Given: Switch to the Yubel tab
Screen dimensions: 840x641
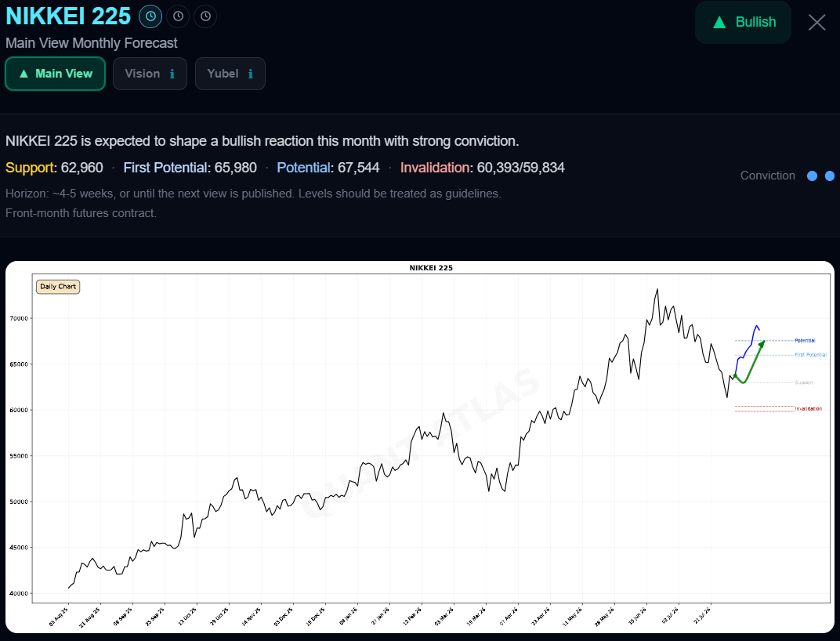Looking at the screenshot, I should (230, 74).
